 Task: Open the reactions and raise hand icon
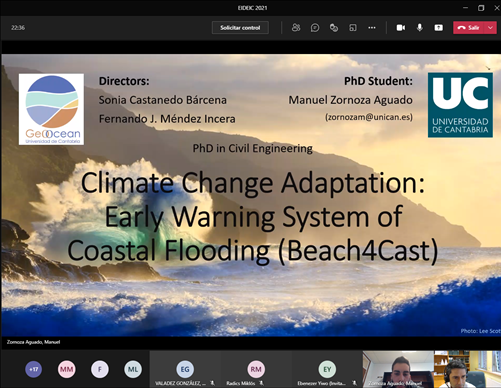tap(334, 28)
